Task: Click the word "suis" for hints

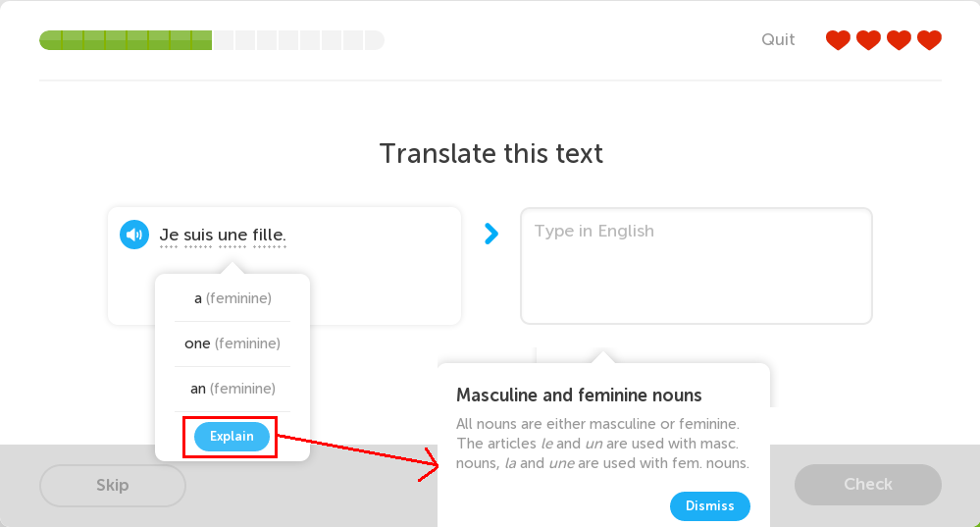Action: 198,236
